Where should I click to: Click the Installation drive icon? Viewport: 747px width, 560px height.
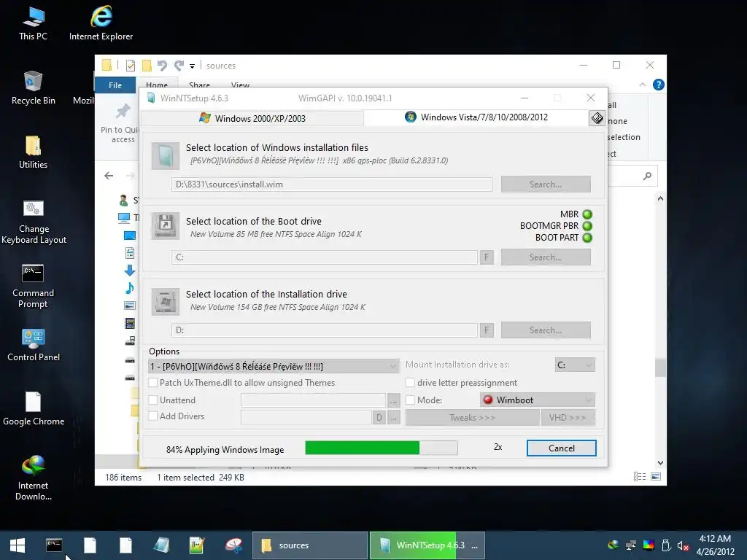pos(166,301)
